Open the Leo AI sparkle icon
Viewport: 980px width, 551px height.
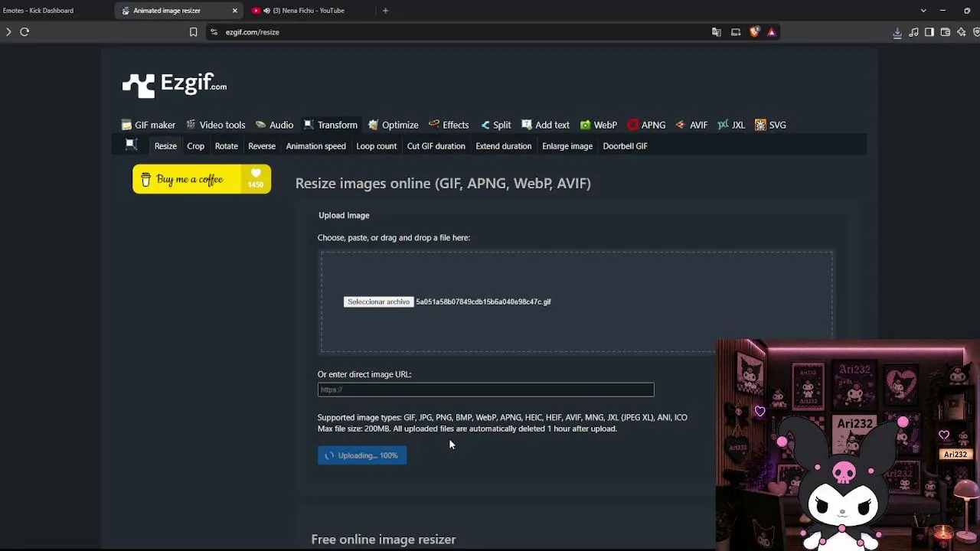(962, 32)
